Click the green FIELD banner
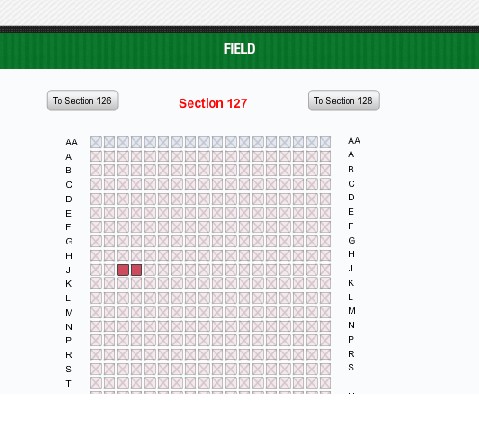479x438 pixels. click(239, 51)
